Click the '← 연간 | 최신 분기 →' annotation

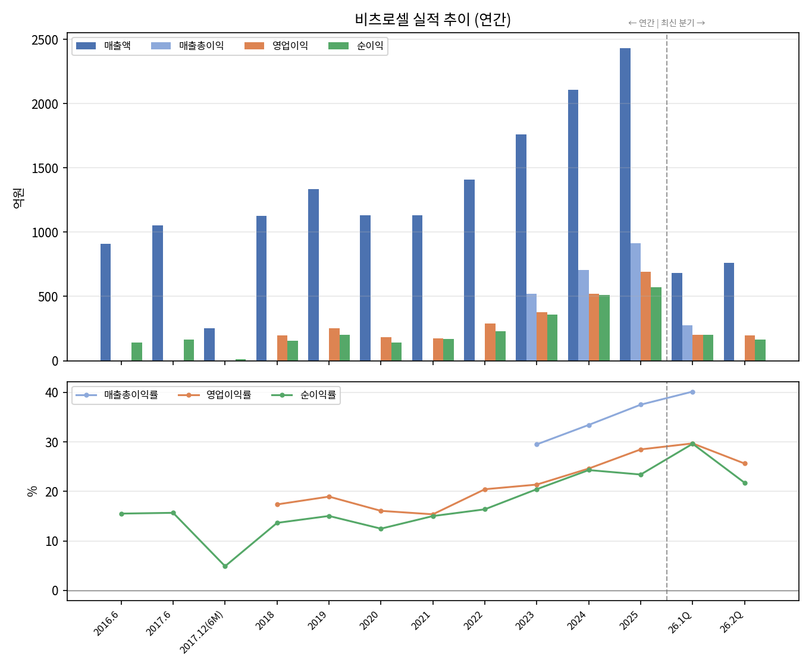[x=667, y=23]
